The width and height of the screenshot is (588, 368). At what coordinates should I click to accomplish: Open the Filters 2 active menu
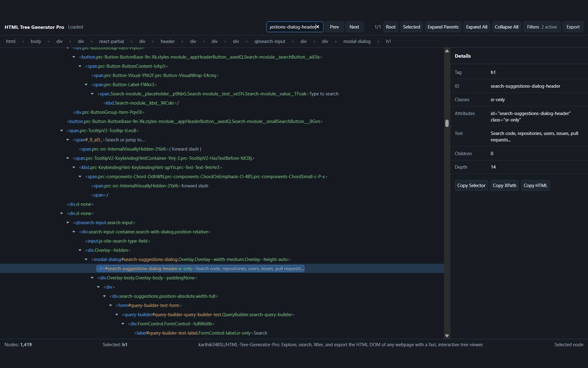(542, 27)
